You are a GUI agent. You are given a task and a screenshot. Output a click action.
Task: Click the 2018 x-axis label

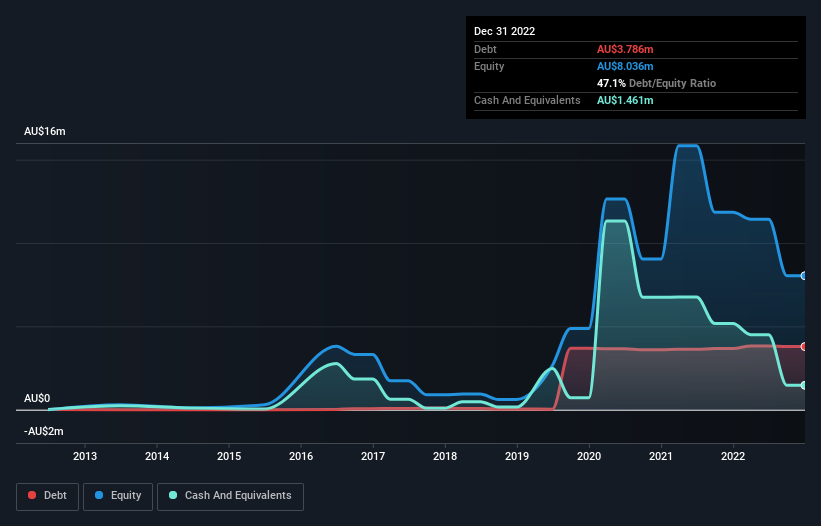point(445,456)
